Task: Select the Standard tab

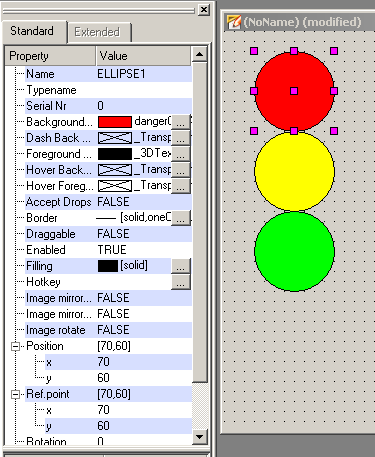Action: [32, 31]
